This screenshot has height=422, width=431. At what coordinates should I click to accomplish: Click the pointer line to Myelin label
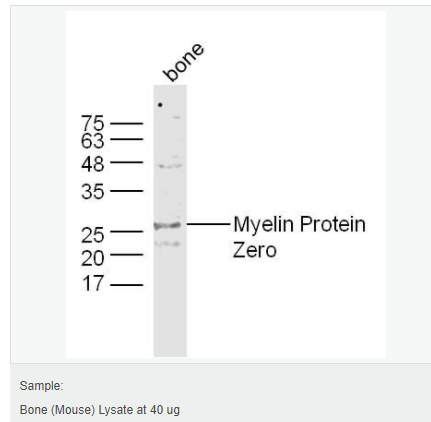(209, 224)
